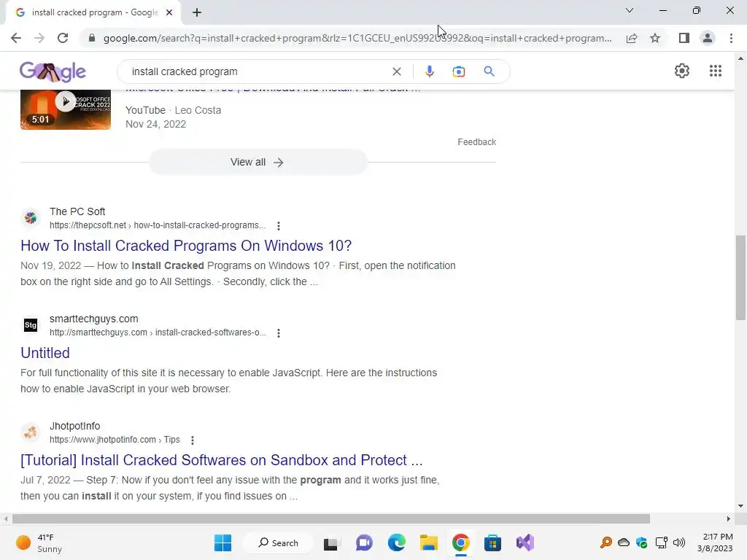Go back to the previous page
747x560 pixels.
point(16,38)
